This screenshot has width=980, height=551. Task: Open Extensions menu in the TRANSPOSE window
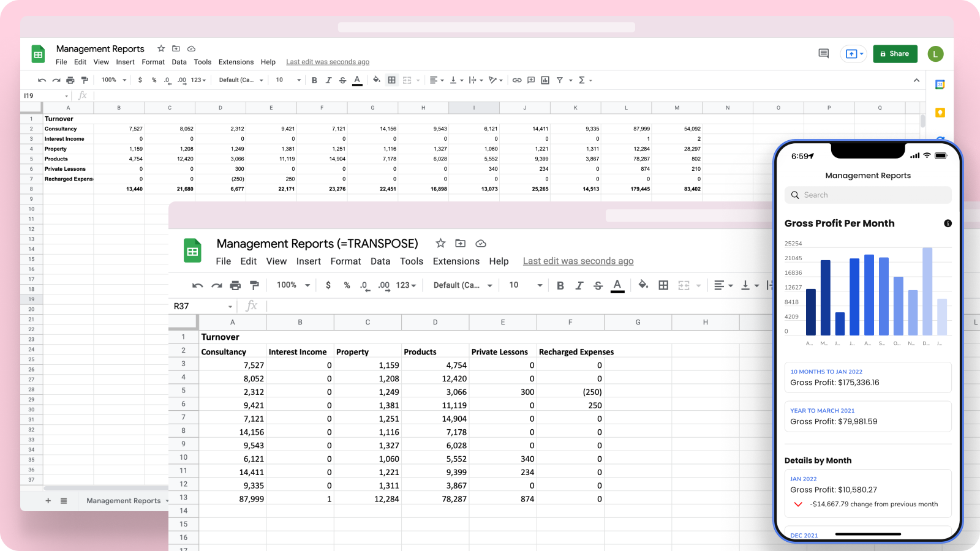(x=456, y=261)
